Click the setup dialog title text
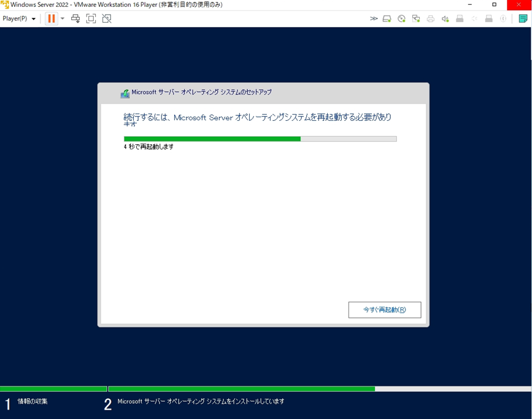Screen dimensions: 532x419 click(201, 92)
